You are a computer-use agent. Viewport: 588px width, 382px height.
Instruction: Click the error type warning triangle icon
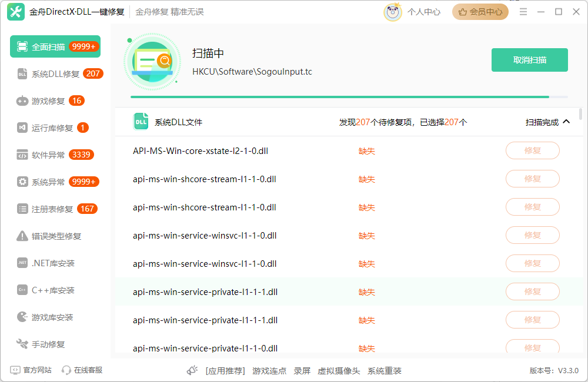pos(22,236)
